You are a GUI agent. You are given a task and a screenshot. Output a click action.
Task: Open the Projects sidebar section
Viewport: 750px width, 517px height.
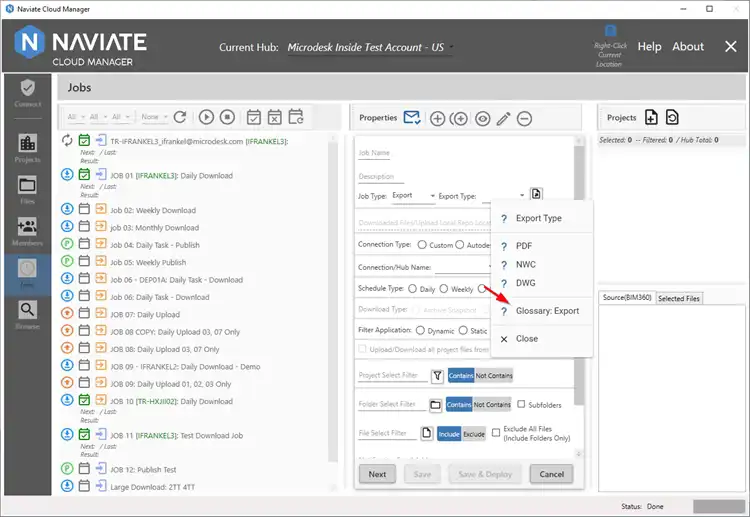pyautogui.click(x=27, y=148)
